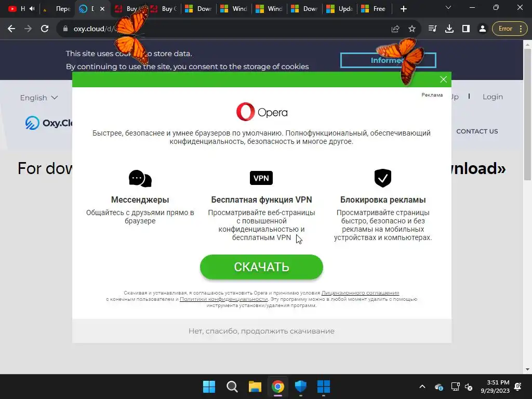The image size is (532, 399).
Task: Click the Login link
Action: tap(493, 97)
